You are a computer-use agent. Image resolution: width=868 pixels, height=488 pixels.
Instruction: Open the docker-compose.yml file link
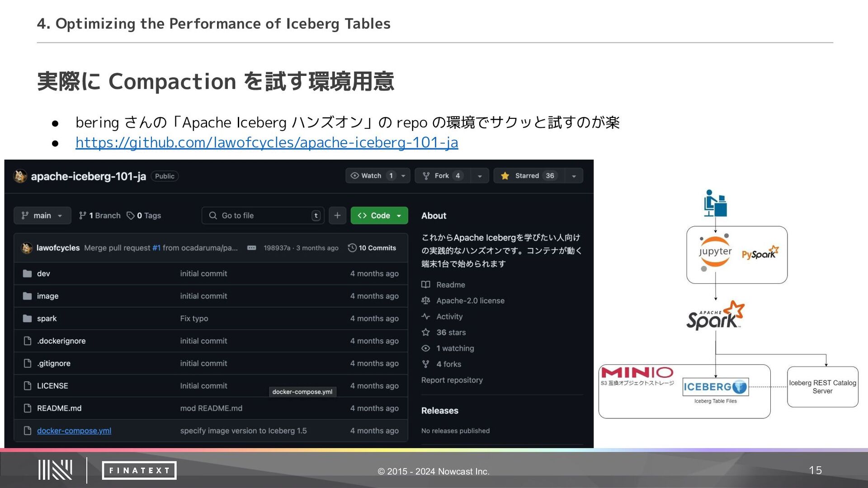pyautogui.click(x=74, y=431)
